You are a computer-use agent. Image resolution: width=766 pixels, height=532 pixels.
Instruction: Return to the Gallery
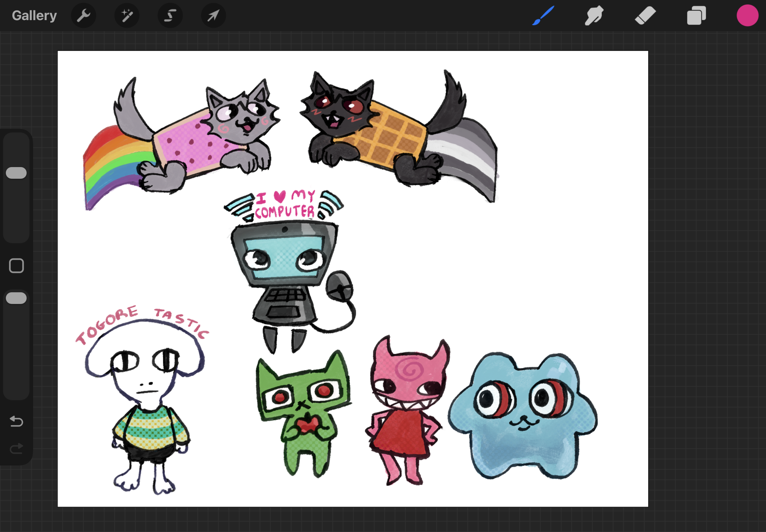coord(34,15)
